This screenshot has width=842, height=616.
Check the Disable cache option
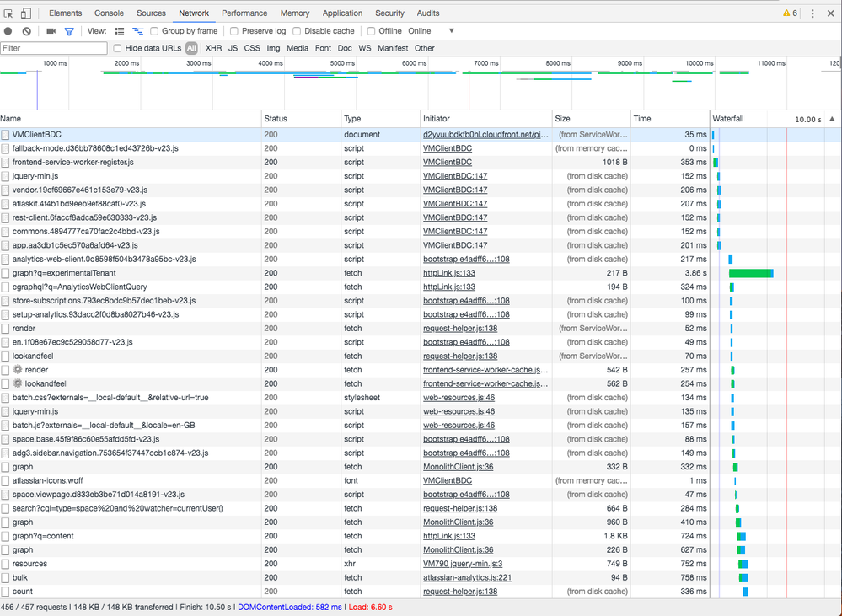(296, 31)
